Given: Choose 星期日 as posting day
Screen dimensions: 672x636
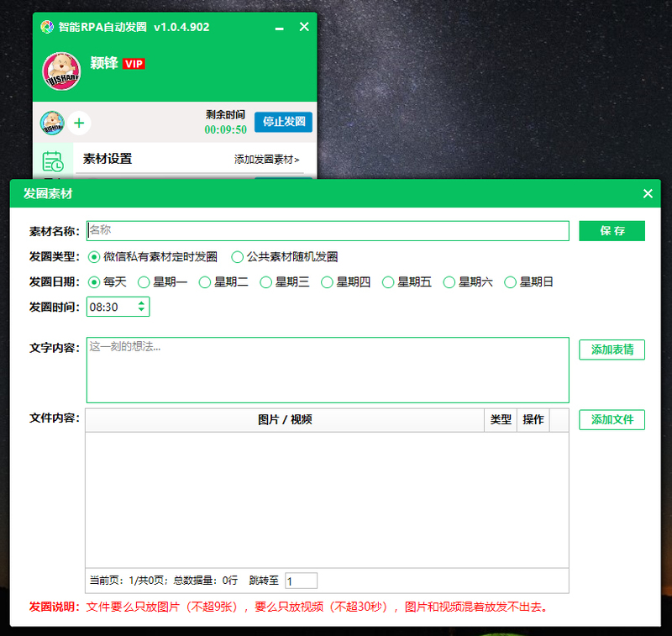Looking at the screenshot, I should point(510,282).
